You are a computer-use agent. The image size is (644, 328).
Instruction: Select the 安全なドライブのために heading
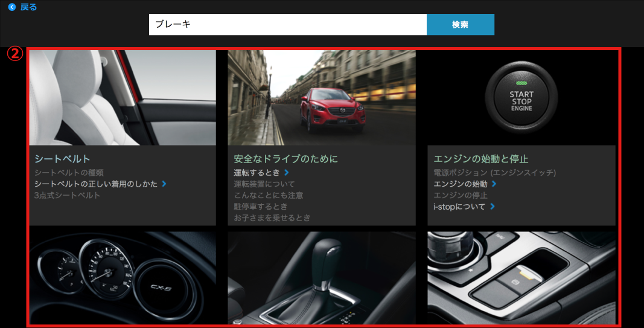(285, 159)
